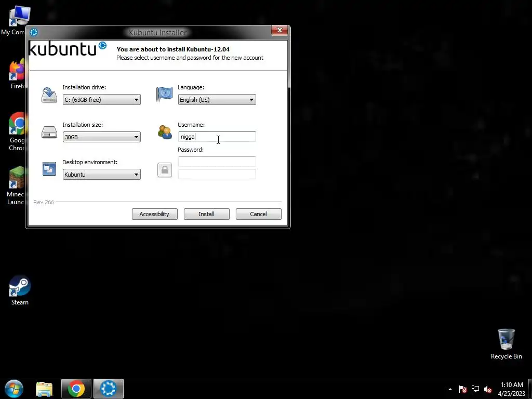
Task: Click the first Password field
Action: tap(217, 162)
